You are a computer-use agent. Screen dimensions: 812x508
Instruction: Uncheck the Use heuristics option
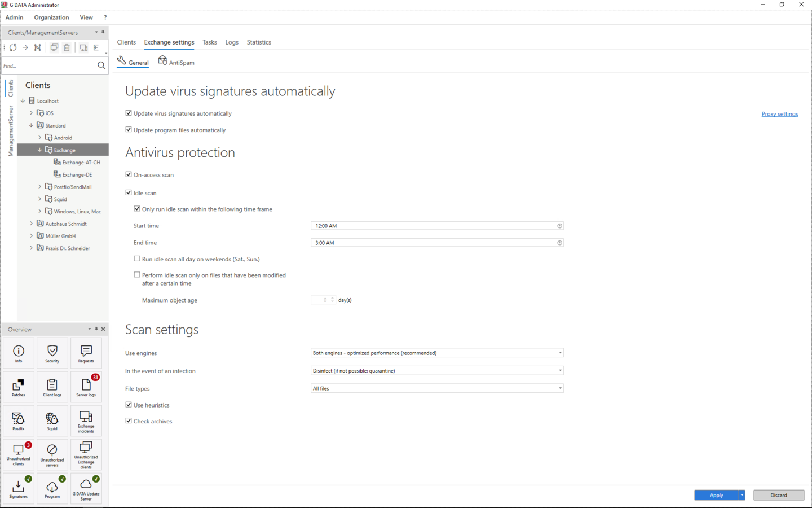[129, 405]
